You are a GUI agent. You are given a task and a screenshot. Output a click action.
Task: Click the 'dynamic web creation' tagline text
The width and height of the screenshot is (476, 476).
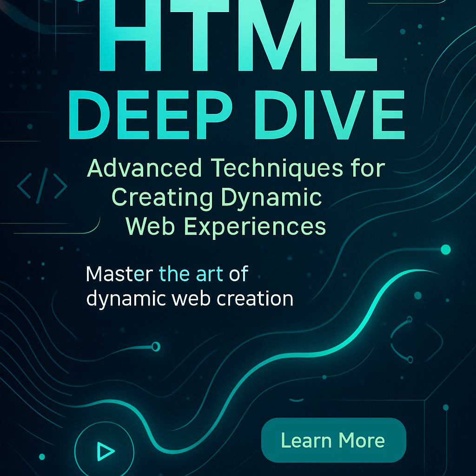click(190, 298)
